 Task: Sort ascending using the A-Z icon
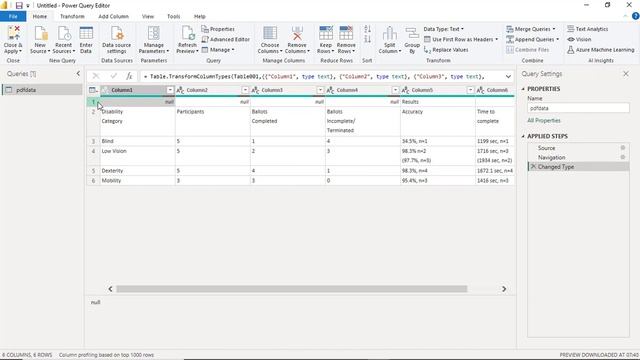367,29
